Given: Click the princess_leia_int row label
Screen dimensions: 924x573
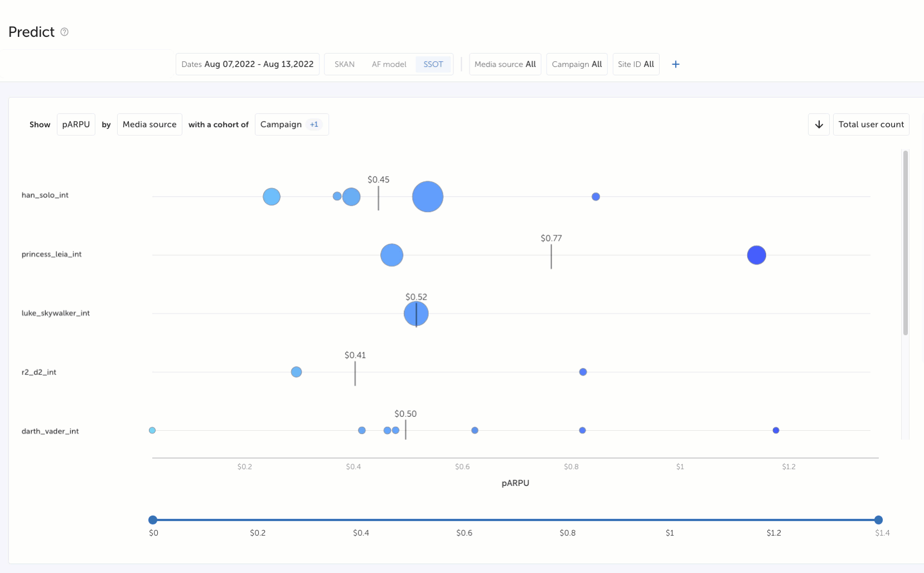Looking at the screenshot, I should [52, 254].
